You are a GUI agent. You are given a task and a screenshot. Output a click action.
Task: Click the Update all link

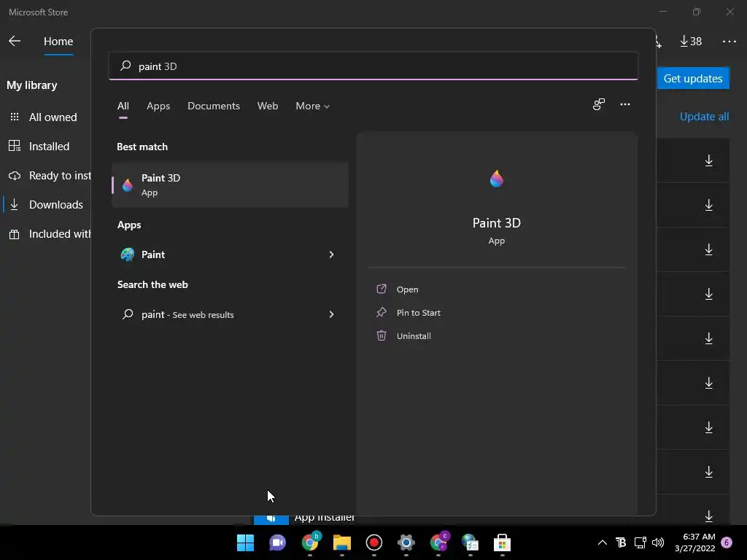tap(704, 117)
